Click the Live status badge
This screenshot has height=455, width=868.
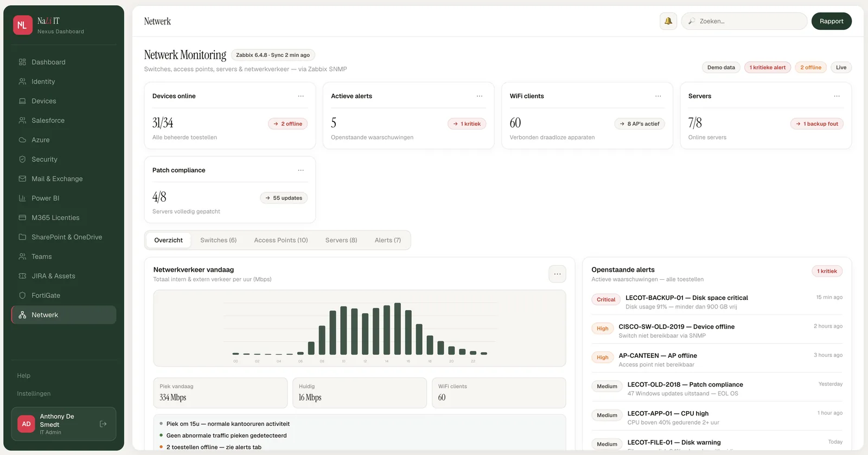coord(841,67)
